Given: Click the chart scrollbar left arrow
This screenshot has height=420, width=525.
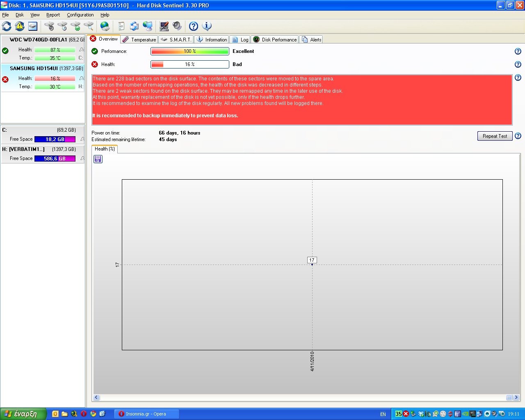Looking at the screenshot, I should click(x=97, y=397).
